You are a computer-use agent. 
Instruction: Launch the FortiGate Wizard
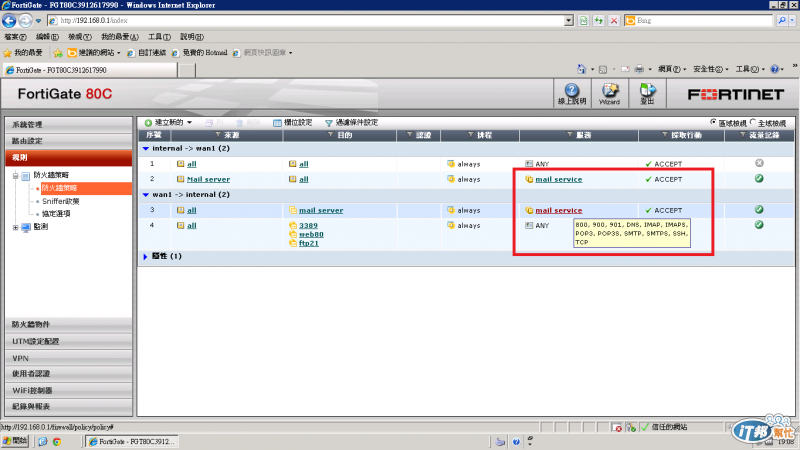(610, 94)
